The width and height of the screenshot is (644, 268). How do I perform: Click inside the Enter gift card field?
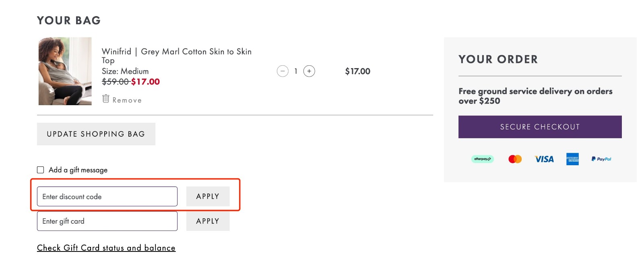(x=107, y=221)
